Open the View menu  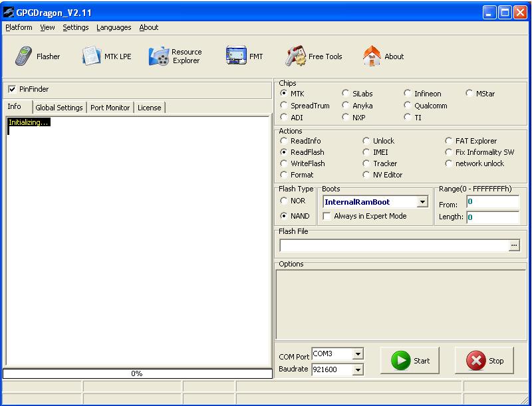[47, 27]
